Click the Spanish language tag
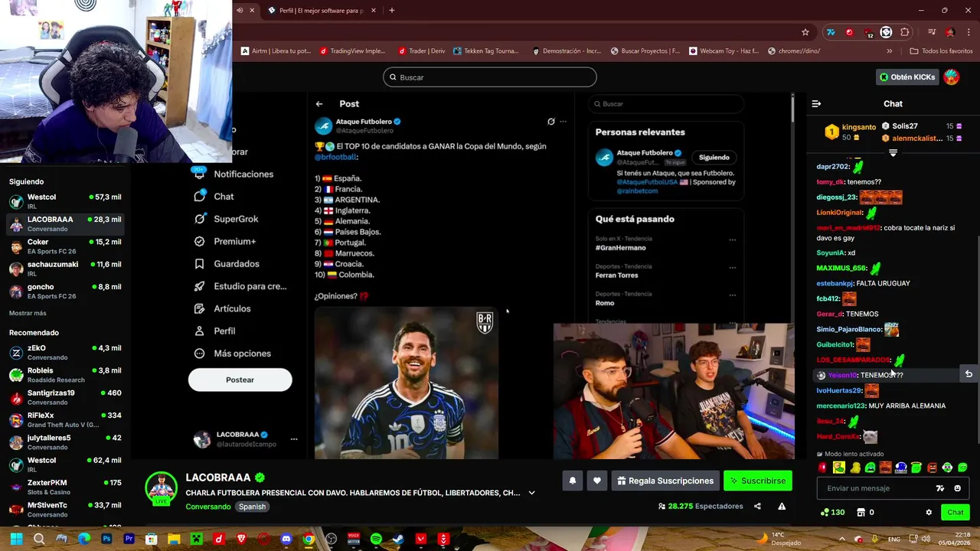 tap(252, 507)
